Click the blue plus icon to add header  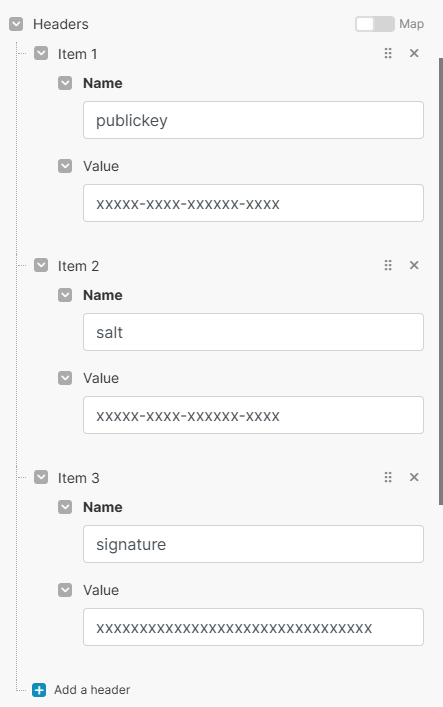tap(39, 690)
